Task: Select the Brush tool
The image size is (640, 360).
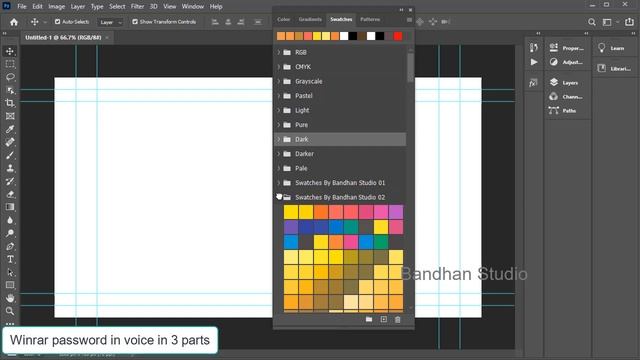Action: pos(10,155)
